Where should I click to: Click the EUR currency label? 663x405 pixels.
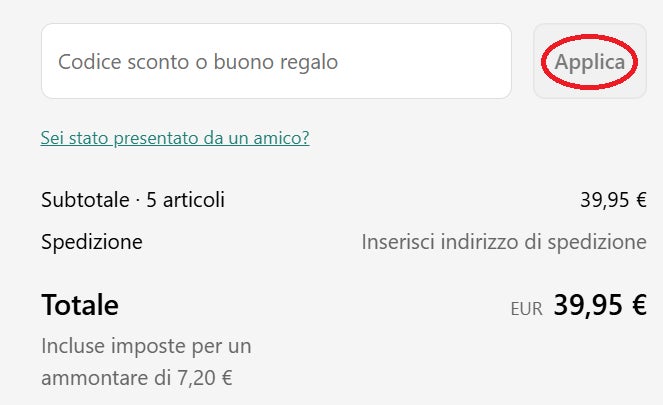tap(526, 309)
